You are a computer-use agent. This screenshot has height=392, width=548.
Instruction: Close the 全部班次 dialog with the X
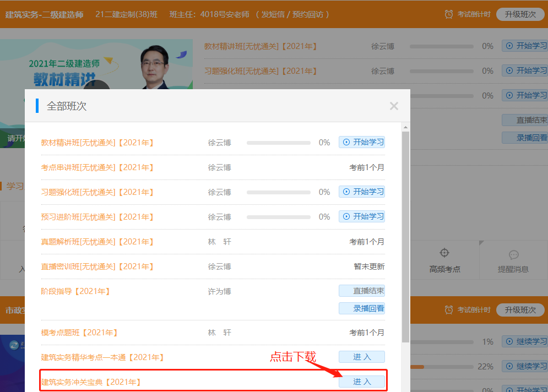tap(394, 106)
